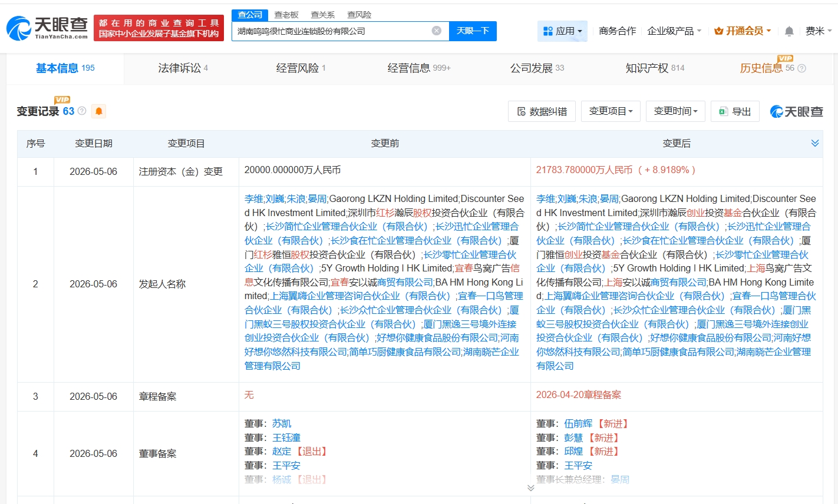This screenshot has width=838, height=504.
Task: Click the 序号 column header
Action: (x=35, y=144)
